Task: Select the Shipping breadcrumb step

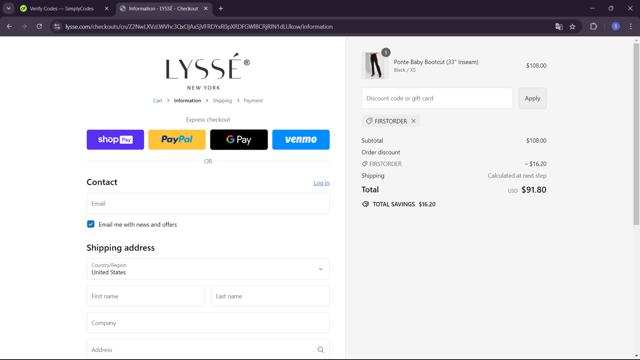Action: click(222, 100)
